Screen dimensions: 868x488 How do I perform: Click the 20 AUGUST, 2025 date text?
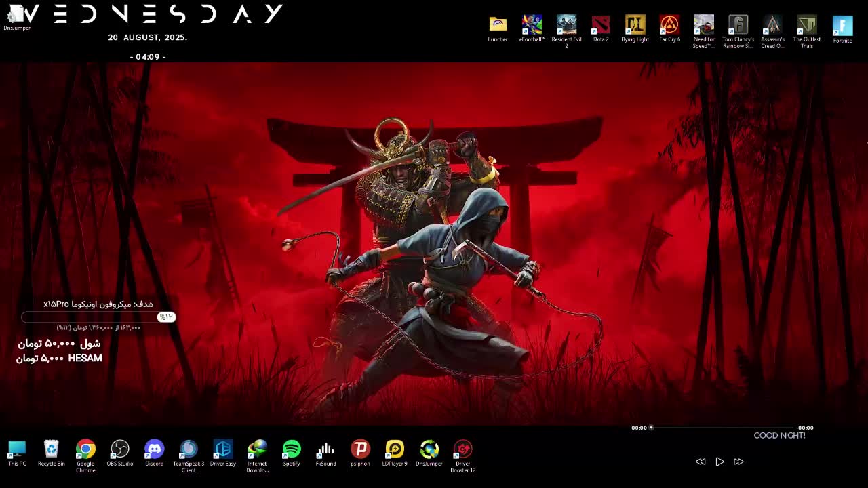tap(148, 37)
